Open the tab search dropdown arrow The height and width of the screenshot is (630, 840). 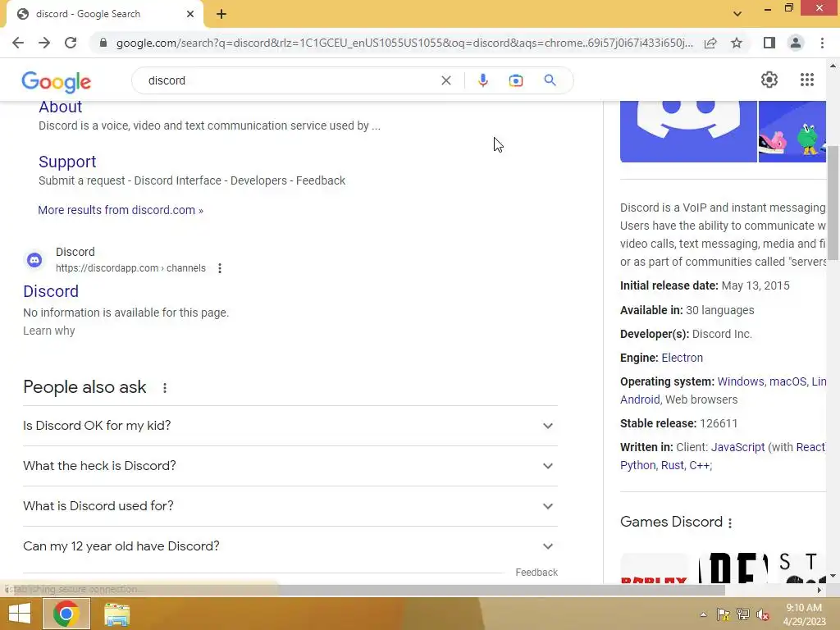coord(737,14)
